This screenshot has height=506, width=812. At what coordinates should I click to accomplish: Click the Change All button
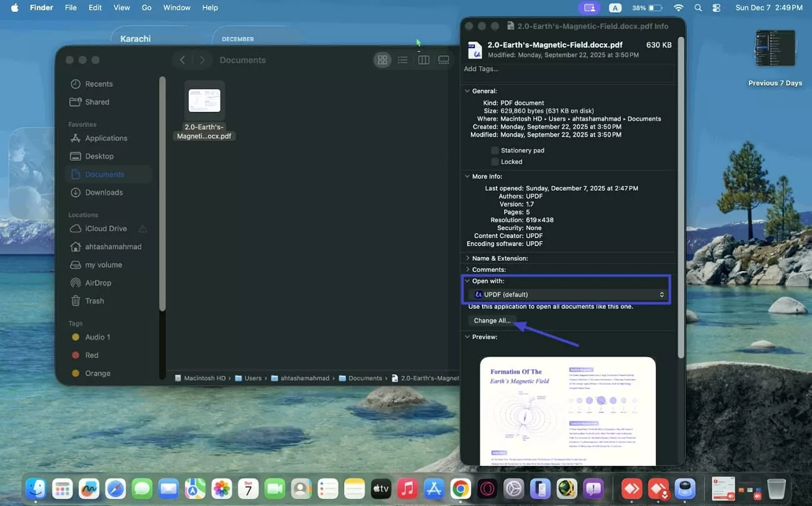pyautogui.click(x=493, y=320)
